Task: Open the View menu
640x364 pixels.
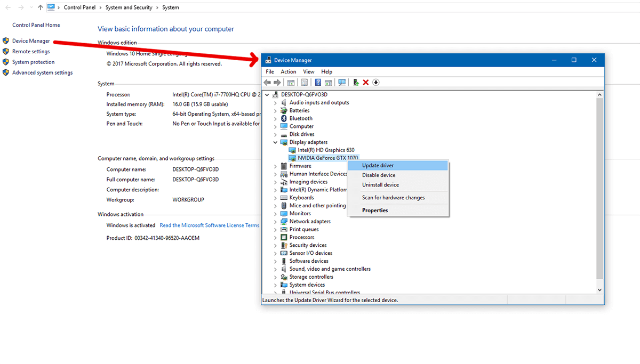Action: point(309,71)
